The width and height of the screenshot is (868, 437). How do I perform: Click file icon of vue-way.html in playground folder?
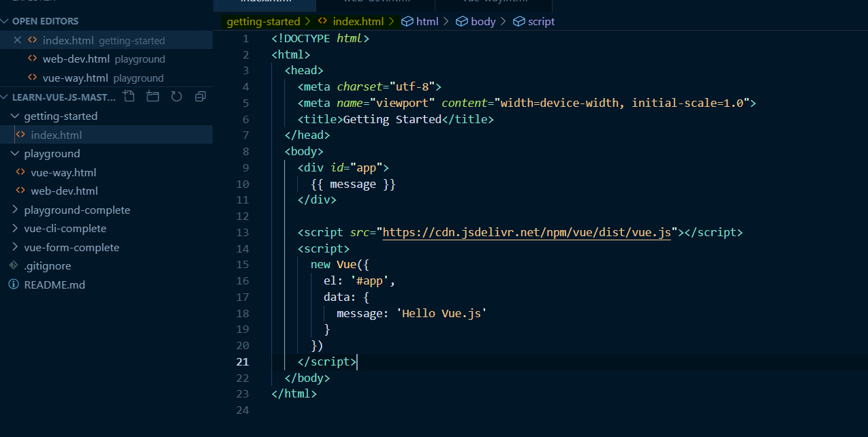point(20,172)
